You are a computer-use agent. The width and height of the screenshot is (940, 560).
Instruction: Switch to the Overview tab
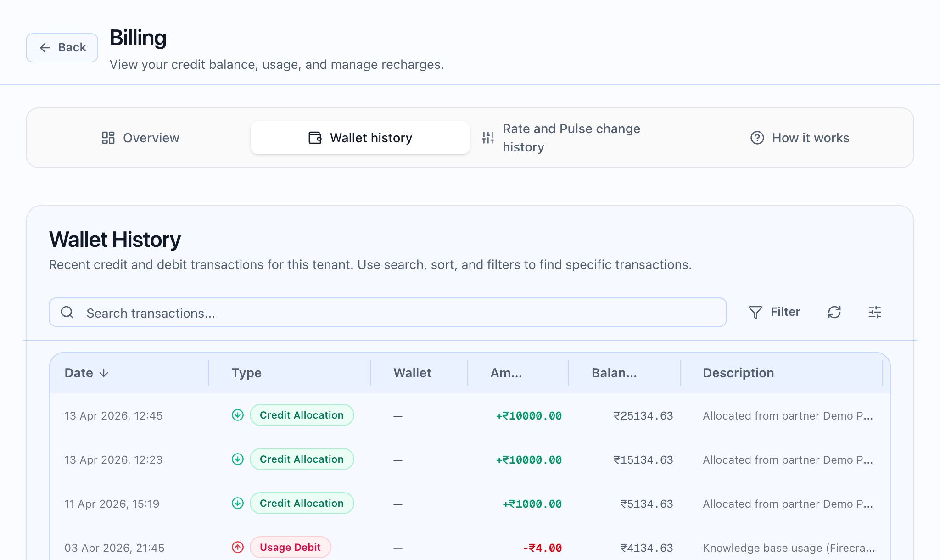(140, 138)
